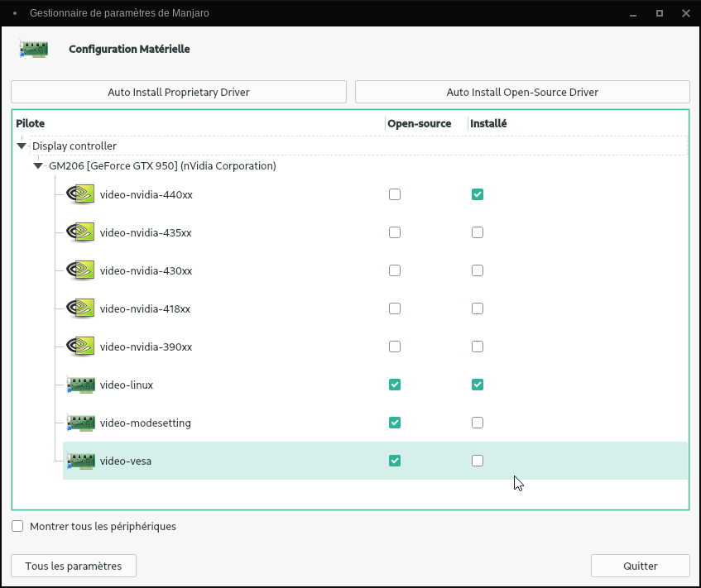Toggle Open-source checkbox for video-modesetting
Image resolution: width=701 pixels, height=588 pixels.
[395, 423]
